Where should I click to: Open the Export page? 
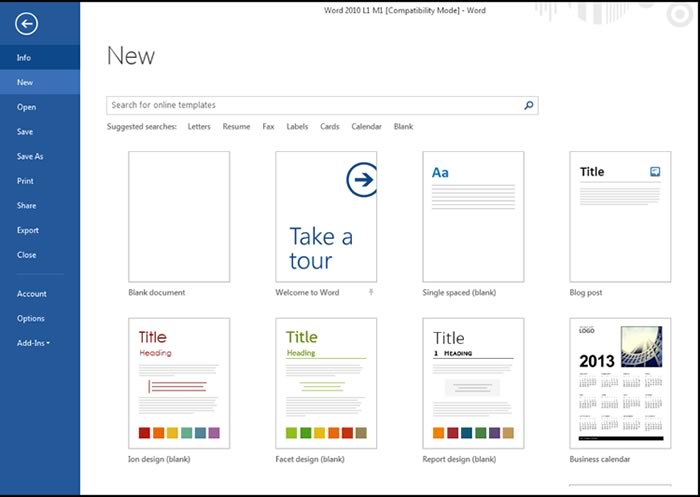point(28,230)
